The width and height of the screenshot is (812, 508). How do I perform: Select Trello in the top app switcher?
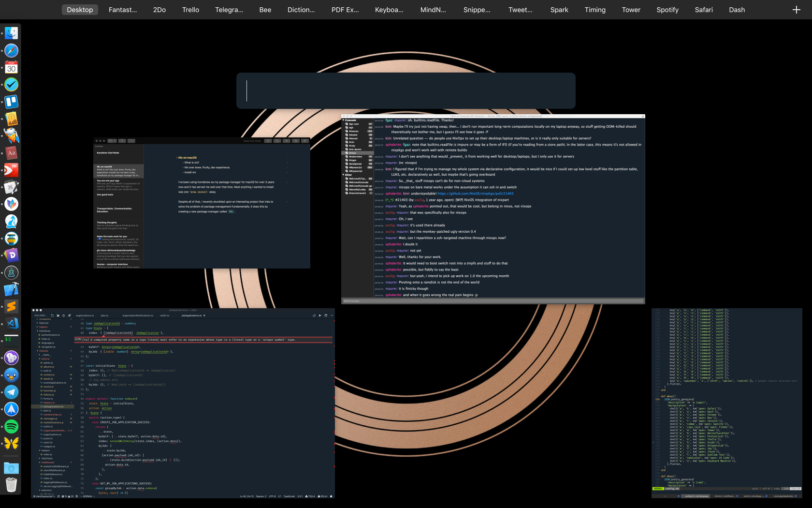(x=190, y=10)
